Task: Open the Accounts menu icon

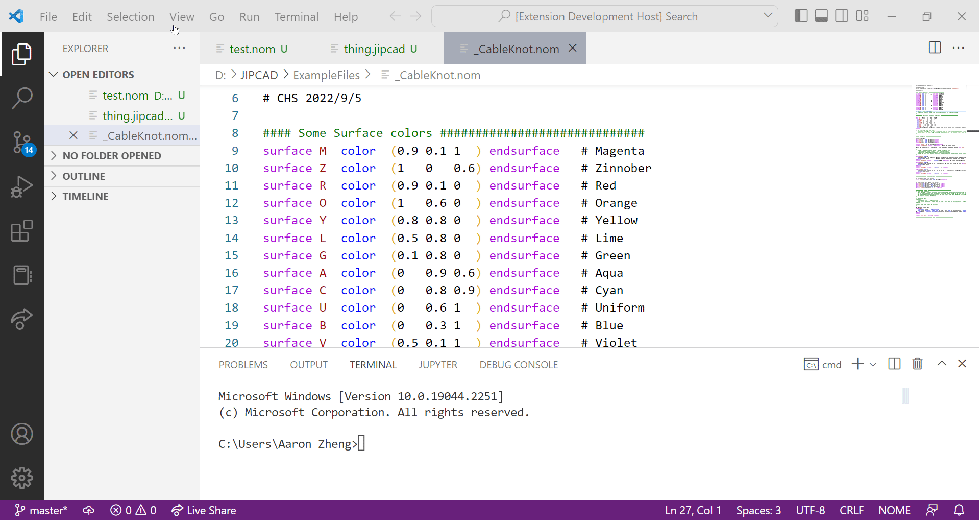Action: [22, 434]
